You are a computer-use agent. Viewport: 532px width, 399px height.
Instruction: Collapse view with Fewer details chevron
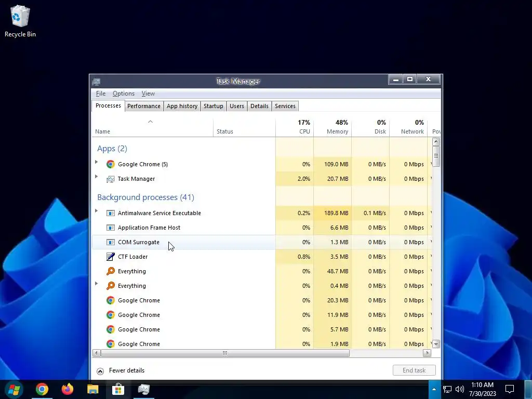100,371
